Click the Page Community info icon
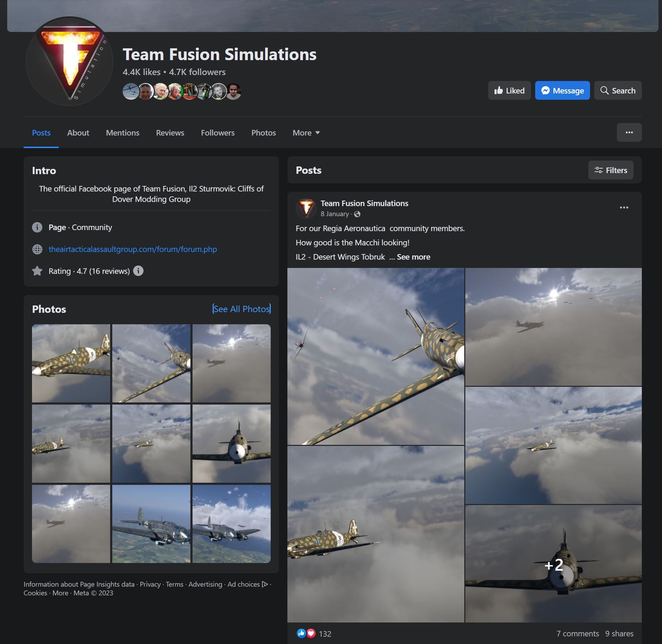The width and height of the screenshot is (662, 644). [37, 227]
